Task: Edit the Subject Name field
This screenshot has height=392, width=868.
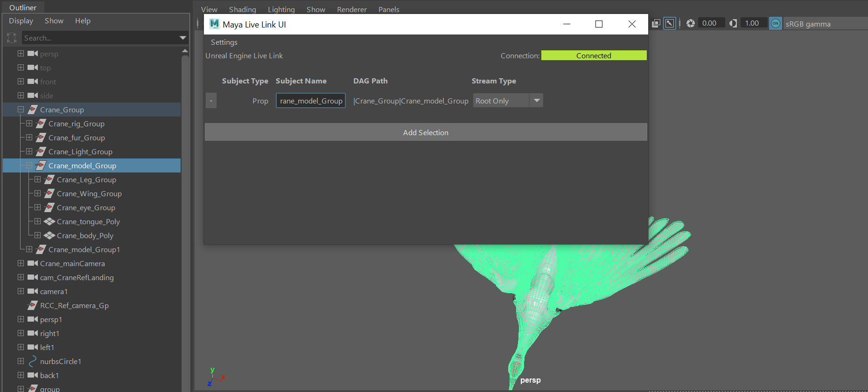Action: 311,101
